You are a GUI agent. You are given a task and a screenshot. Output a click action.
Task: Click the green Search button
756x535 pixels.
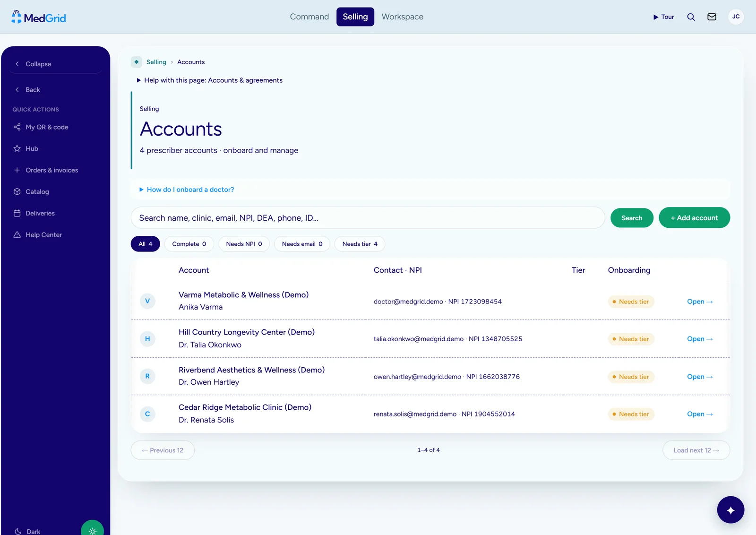(x=632, y=218)
